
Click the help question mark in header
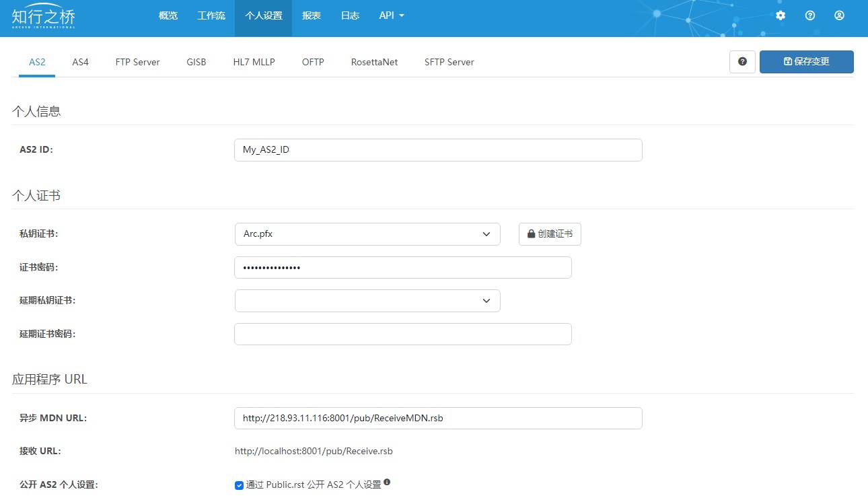click(x=810, y=15)
